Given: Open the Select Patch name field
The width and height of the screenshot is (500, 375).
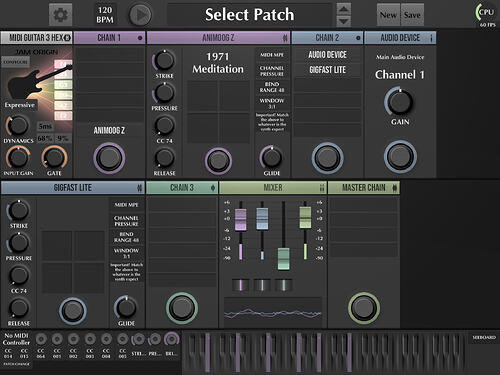Looking at the screenshot, I should coord(249,15).
